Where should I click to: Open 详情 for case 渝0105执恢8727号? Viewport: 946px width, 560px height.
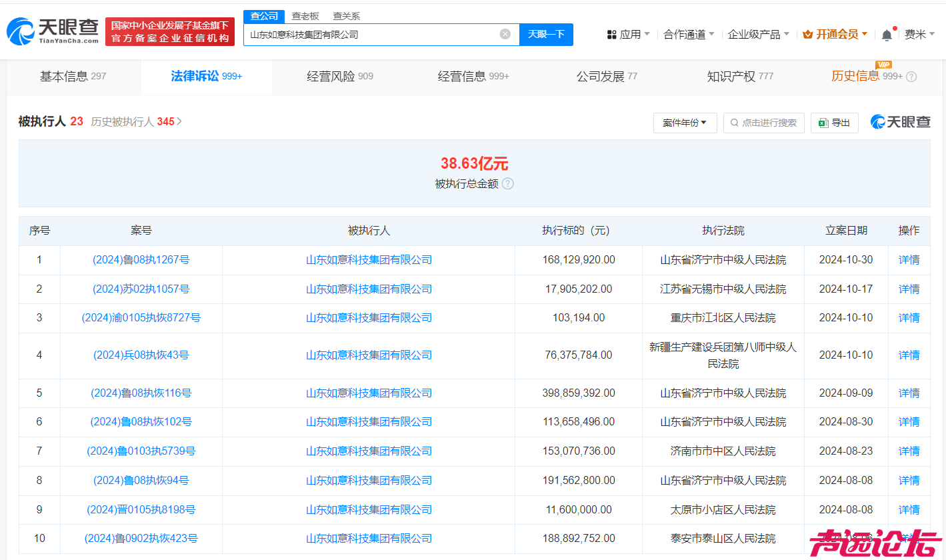point(909,318)
